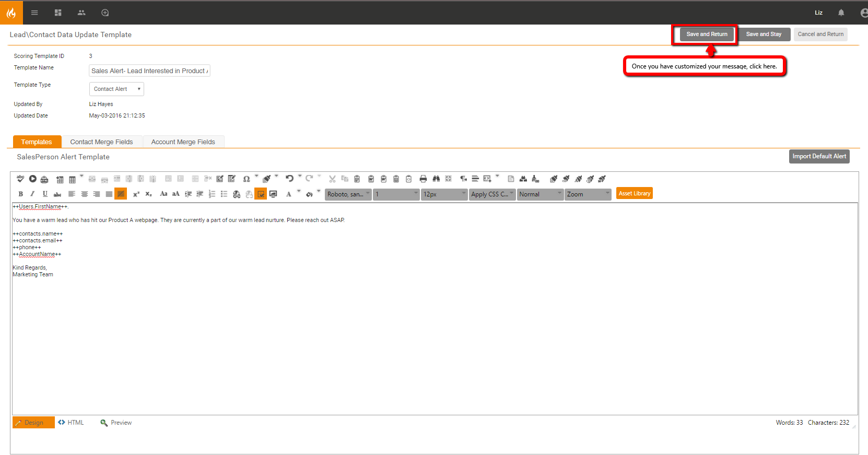Screen dimensions: 868x455
Task: Toggle Underline formatting
Action: [x=45, y=194]
